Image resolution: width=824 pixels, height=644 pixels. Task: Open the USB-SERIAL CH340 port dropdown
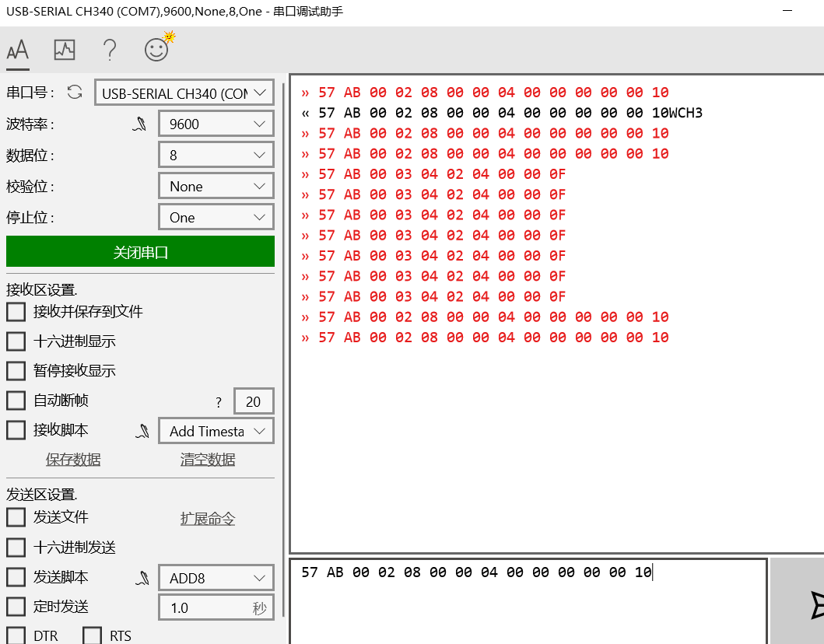184,92
